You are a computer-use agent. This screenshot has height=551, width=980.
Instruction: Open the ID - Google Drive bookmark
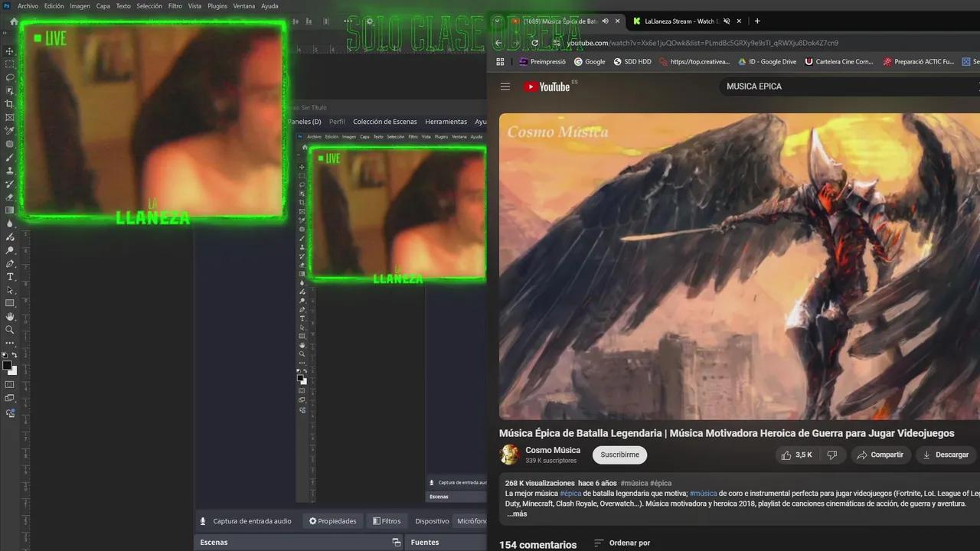(766, 61)
